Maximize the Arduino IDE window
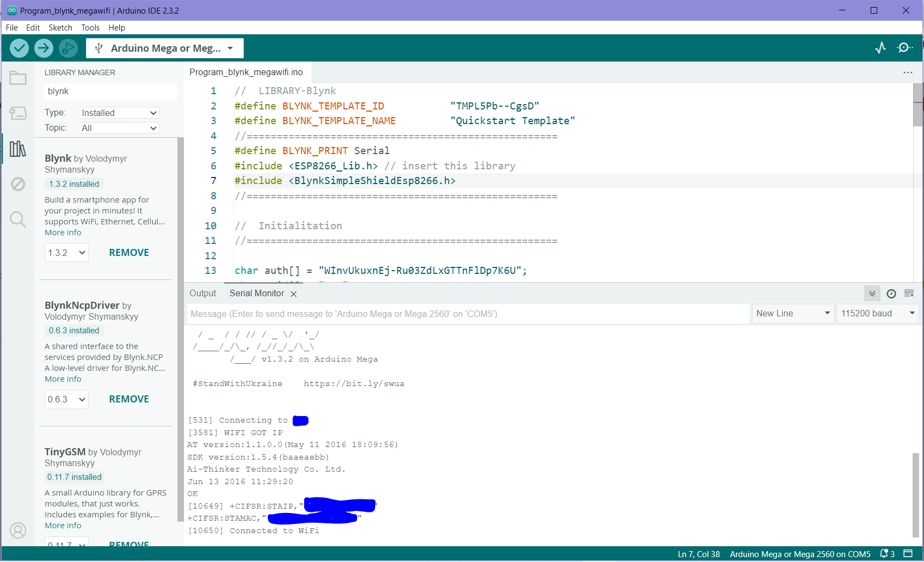Viewport: 924px width, 562px height. 874,10
